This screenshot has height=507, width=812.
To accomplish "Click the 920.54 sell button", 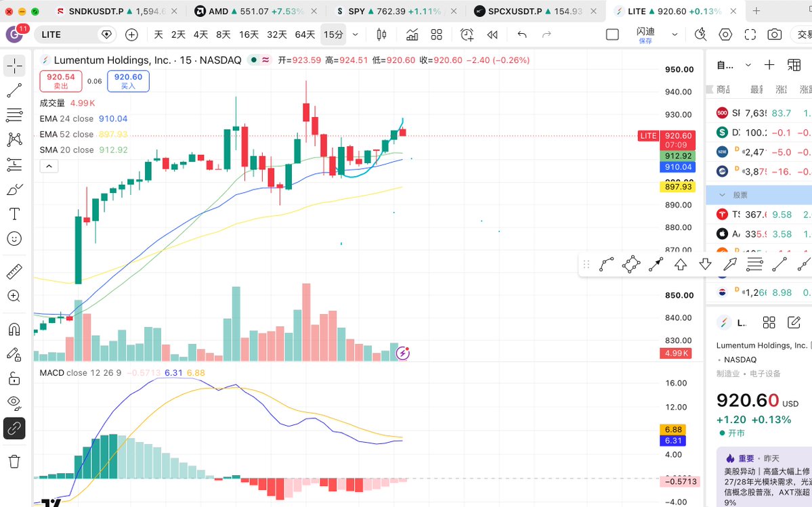I will coord(60,81).
